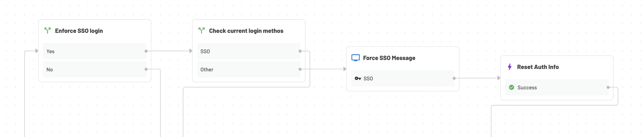Select the Other branch in Check current login methos
The image size is (644, 137).
[249, 69]
